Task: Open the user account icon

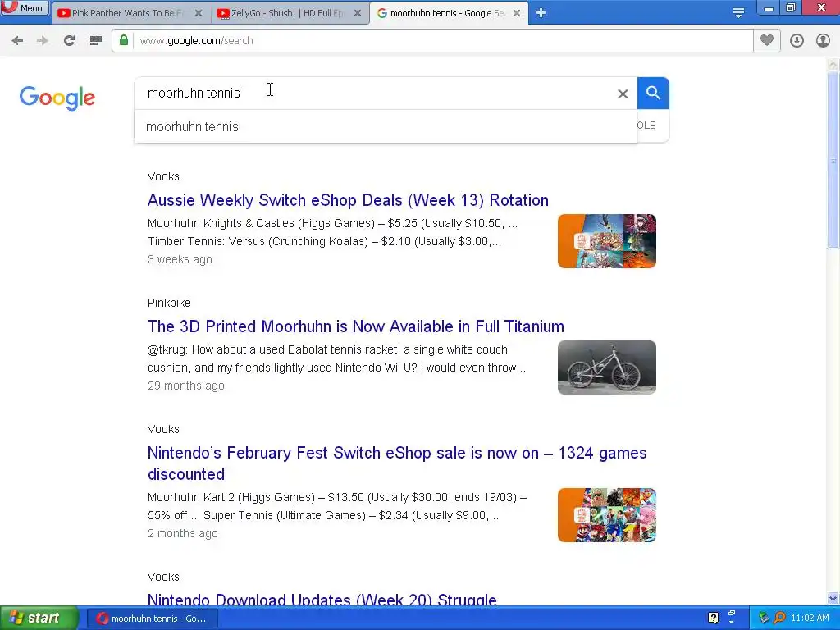Action: [x=823, y=41]
